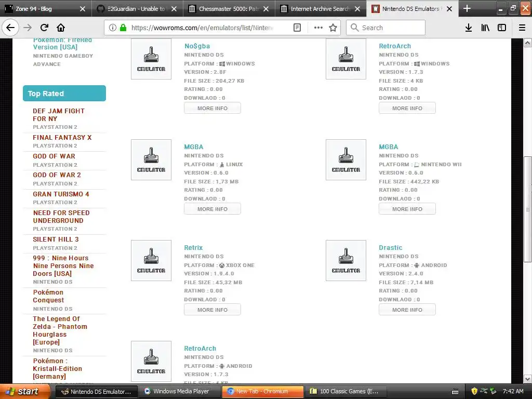Open the No$gba emulator thumbnail
The width and height of the screenshot is (532, 399).
point(151,59)
